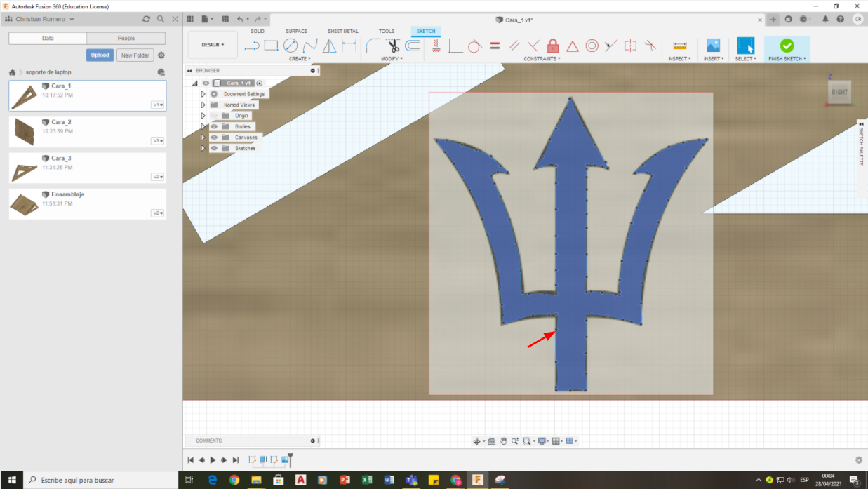Viewport: 868px width, 489px height.
Task: Open the data panel grid icon
Action: pos(190,19)
